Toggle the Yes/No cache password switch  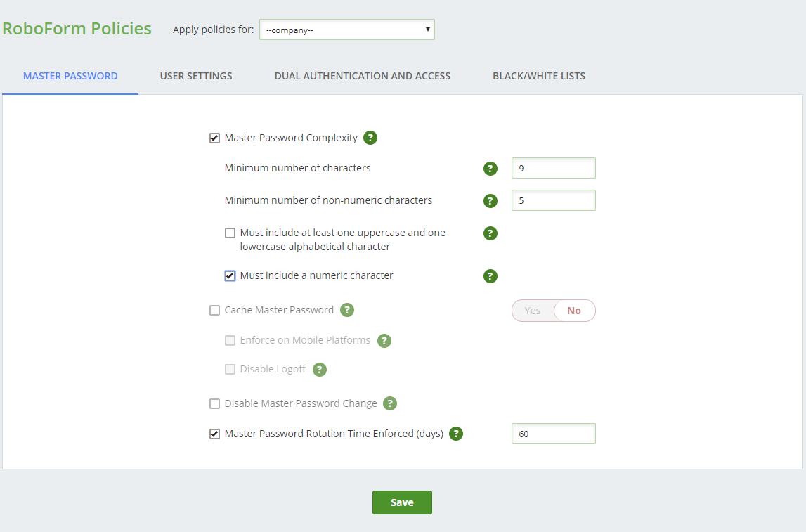[553, 311]
